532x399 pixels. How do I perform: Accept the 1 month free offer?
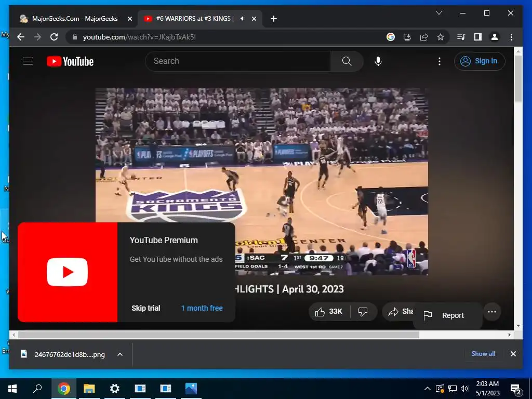click(x=202, y=308)
